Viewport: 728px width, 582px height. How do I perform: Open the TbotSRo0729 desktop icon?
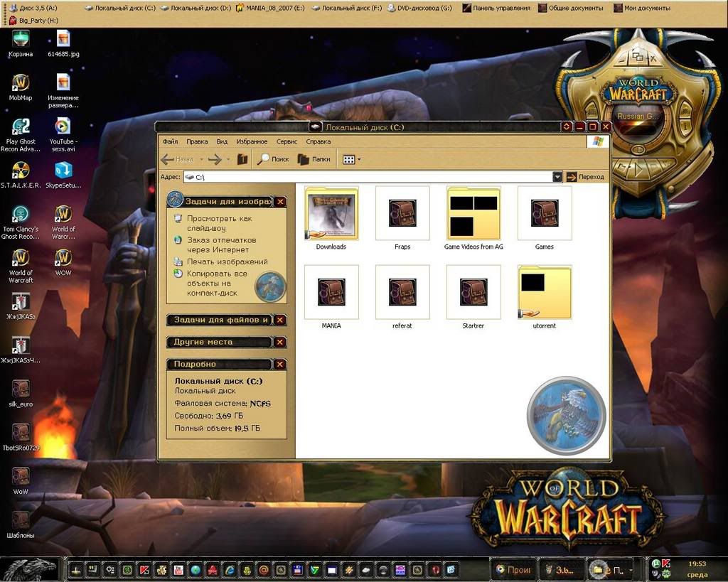tap(21, 437)
